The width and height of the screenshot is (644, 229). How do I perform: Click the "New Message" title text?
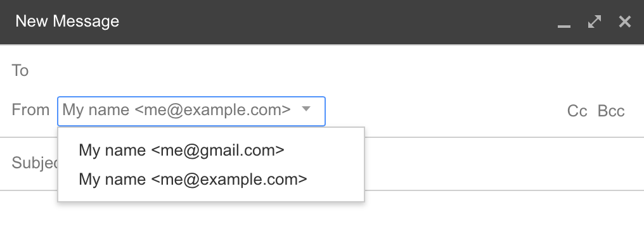tap(67, 22)
